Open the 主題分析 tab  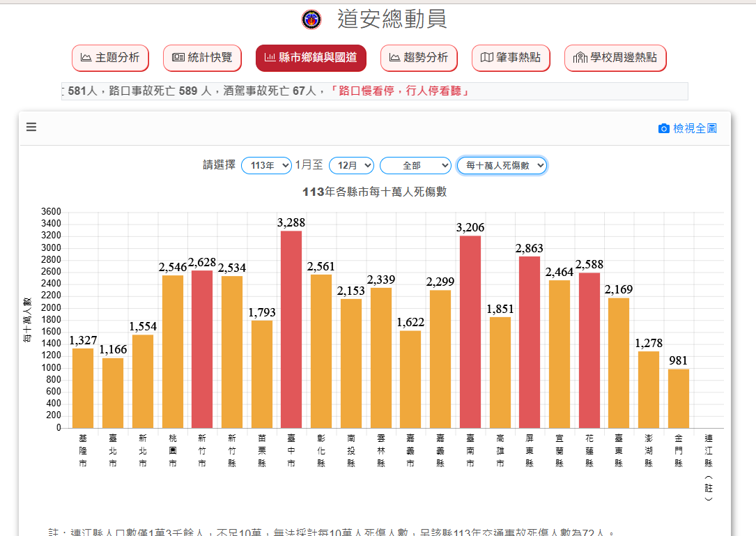pyautogui.click(x=110, y=58)
